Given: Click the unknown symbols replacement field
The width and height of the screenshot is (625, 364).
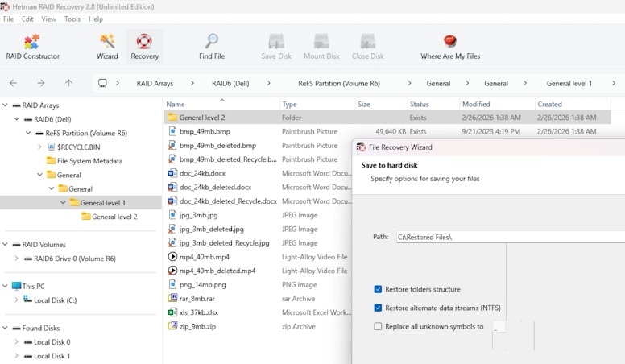Looking at the screenshot, I should point(499,327).
